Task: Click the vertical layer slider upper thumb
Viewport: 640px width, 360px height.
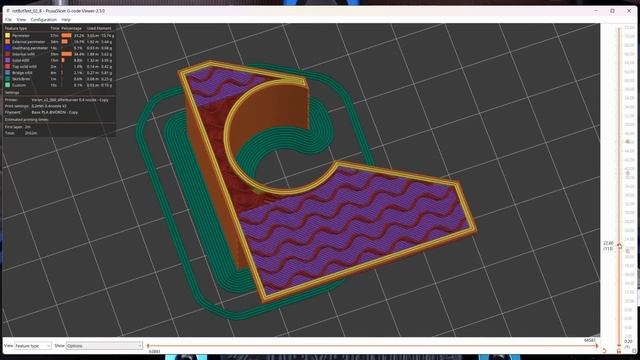Action: [x=619, y=246]
